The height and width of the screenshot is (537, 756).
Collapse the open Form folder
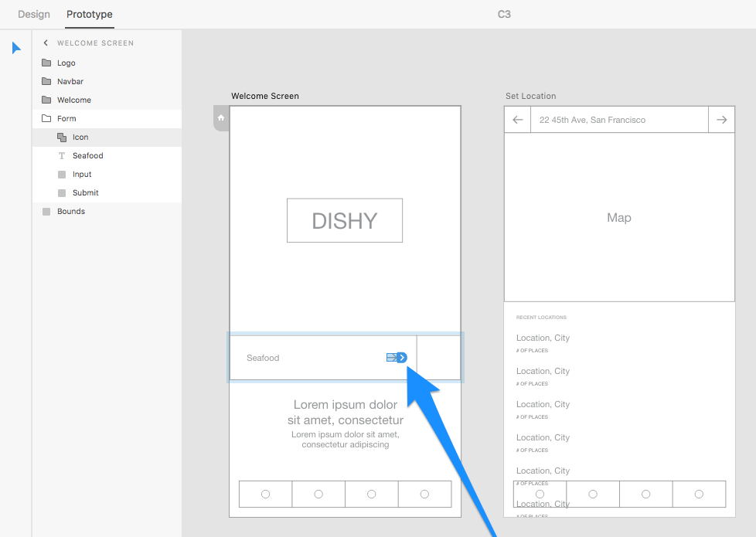coord(46,118)
